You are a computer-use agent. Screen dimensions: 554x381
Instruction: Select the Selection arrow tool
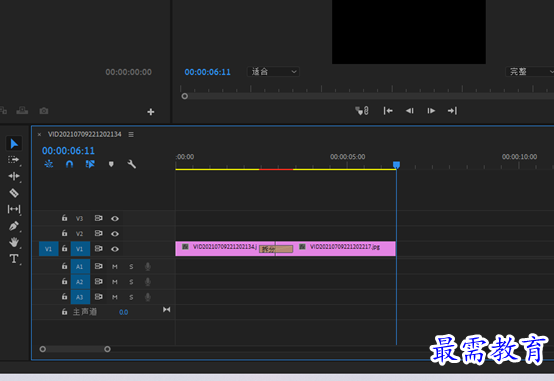(x=14, y=143)
